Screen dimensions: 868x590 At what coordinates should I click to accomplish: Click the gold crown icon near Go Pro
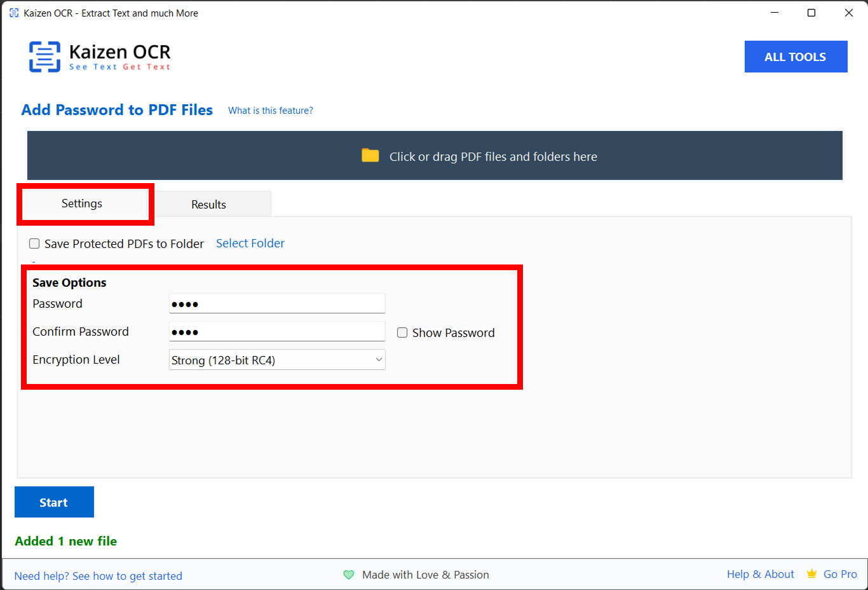pyautogui.click(x=811, y=574)
